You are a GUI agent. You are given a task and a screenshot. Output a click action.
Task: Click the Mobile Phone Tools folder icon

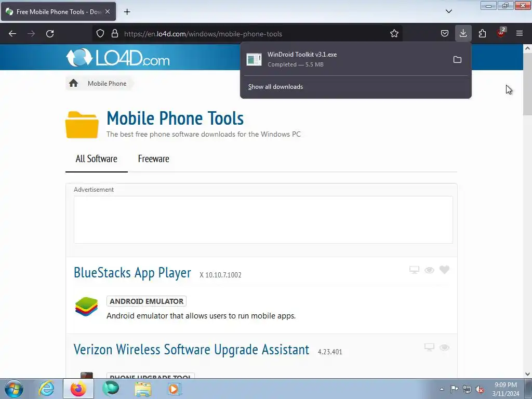82,125
